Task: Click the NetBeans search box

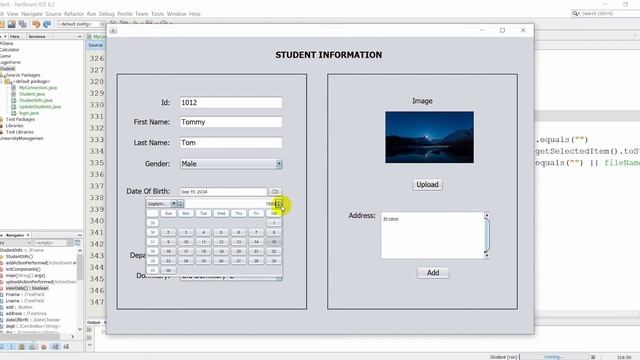Action: (x=606, y=13)
